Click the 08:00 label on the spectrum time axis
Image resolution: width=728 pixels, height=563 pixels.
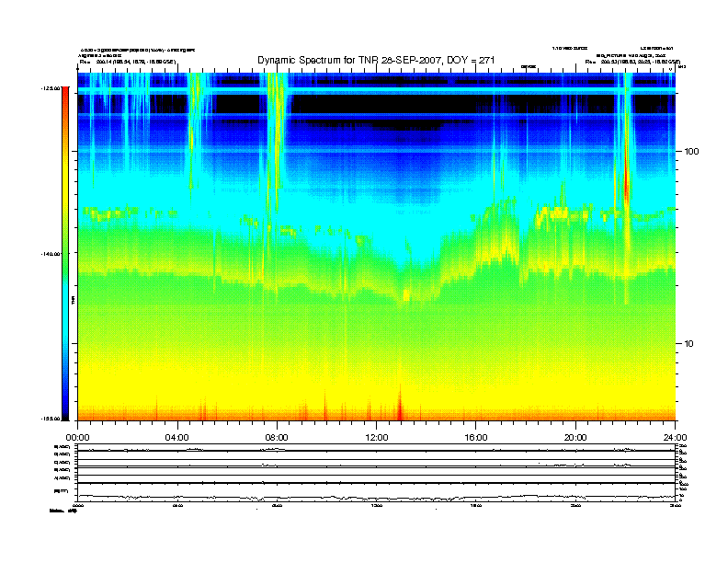click(x=277, y=438)
